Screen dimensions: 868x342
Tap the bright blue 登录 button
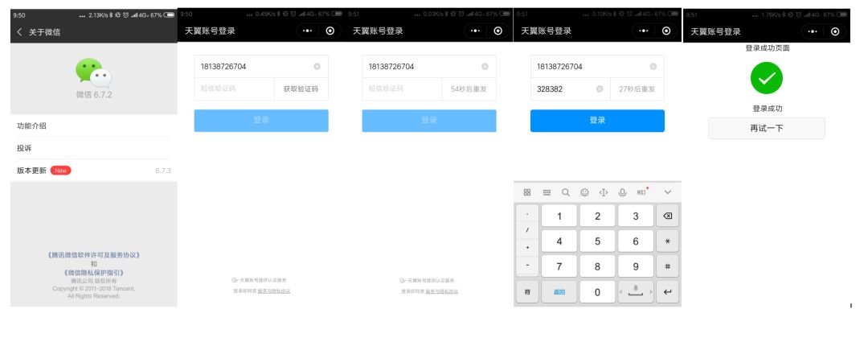click(597, 120)
